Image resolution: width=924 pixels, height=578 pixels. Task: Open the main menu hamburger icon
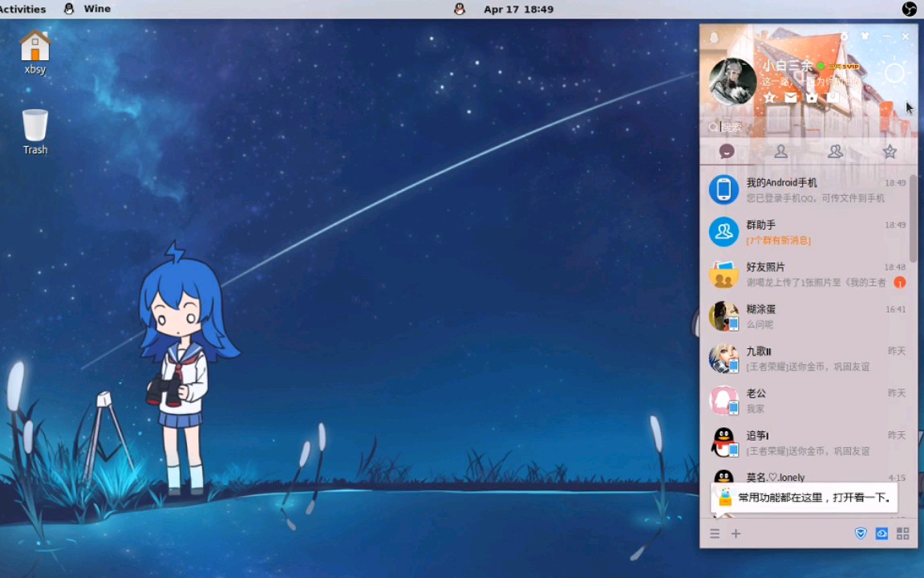(x=715, y=534)
